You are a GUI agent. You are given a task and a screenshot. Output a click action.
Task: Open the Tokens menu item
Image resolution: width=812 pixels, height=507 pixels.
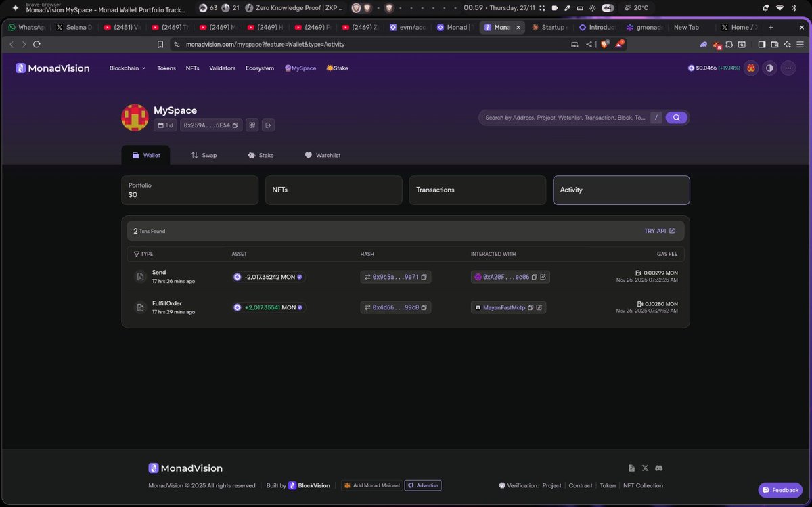[x=166, y=68]
